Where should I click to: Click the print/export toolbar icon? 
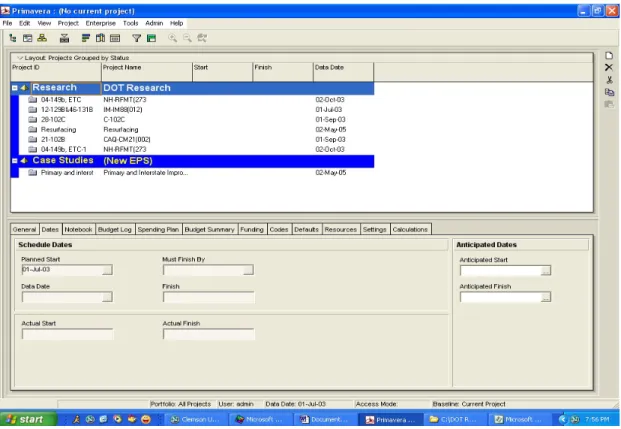[64, 38]
